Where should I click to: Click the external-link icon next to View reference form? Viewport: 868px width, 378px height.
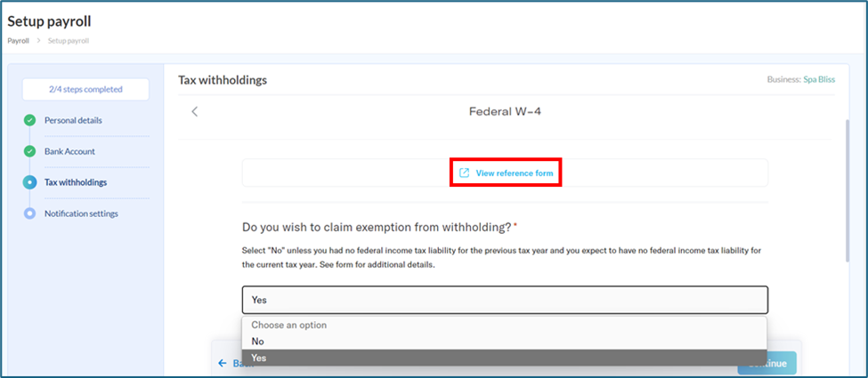(x=465, y=173)
